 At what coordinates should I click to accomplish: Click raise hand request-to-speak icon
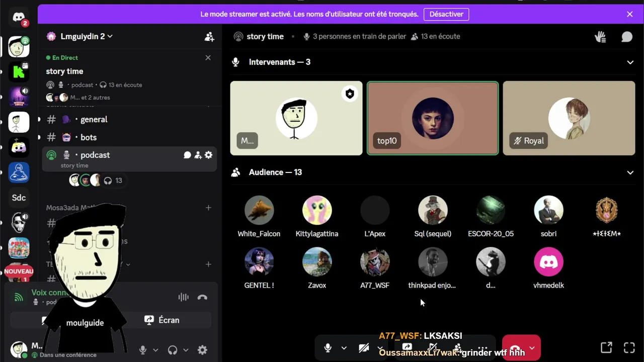click(x=600, y=37)
